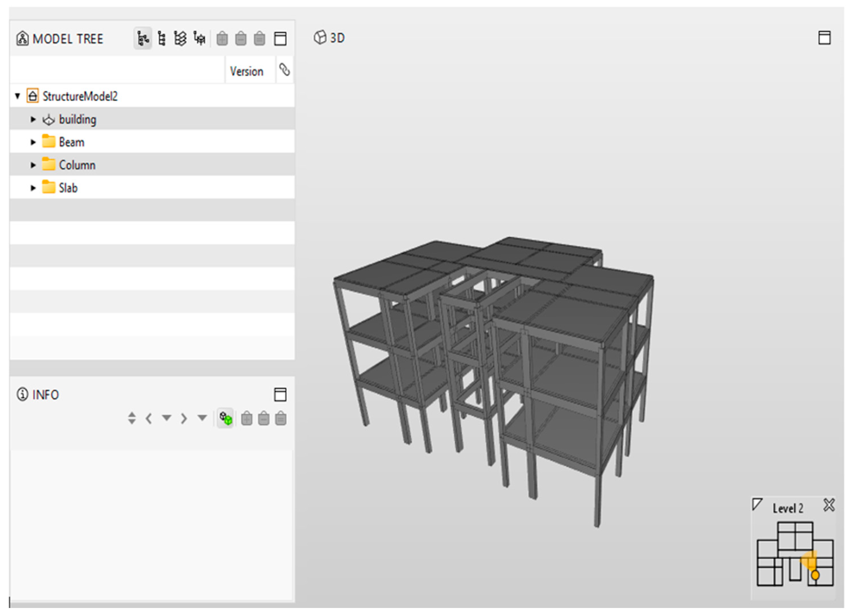Click the layers tree view icon

click(180, 39)
